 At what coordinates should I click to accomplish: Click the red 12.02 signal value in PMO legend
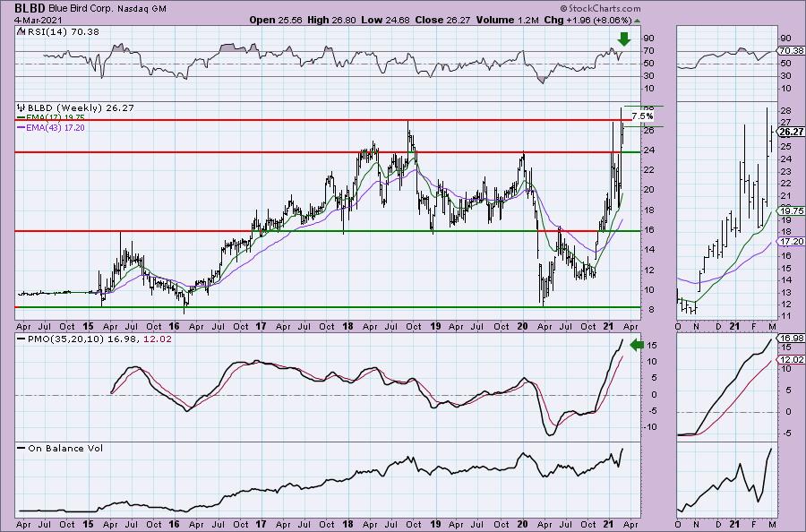point(158,339)
